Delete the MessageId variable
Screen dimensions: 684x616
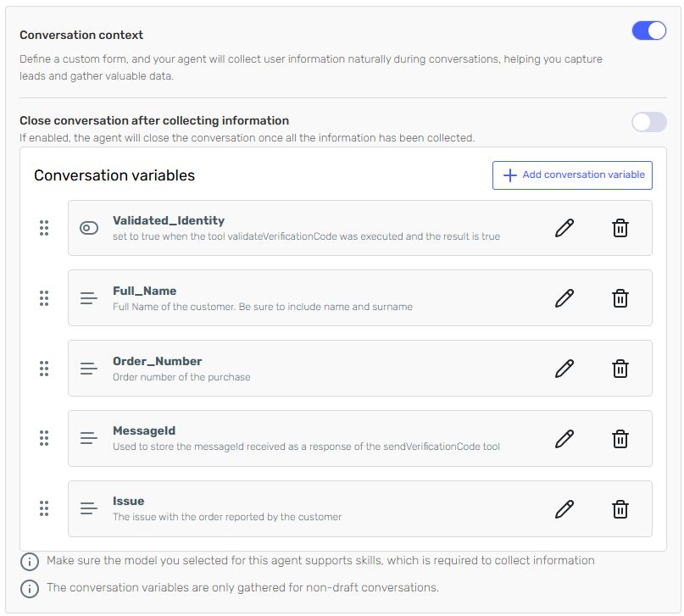[620, 438]
